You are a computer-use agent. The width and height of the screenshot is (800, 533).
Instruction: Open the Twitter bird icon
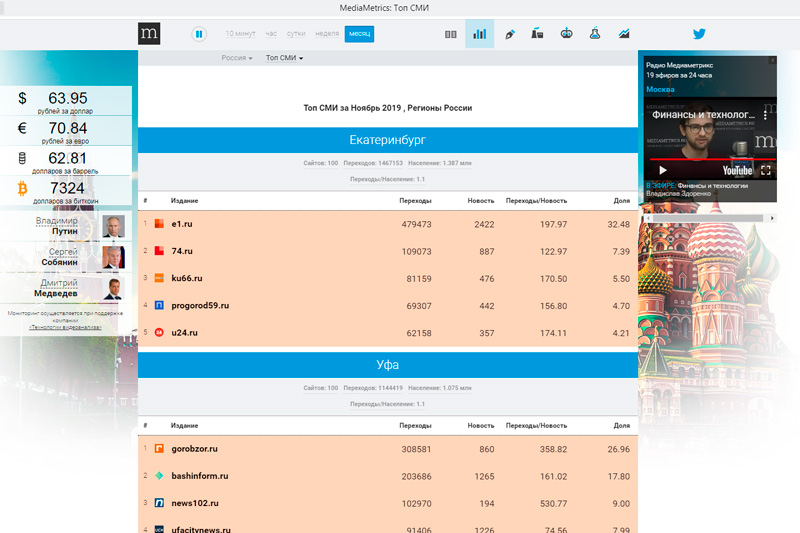coord(699,34)
